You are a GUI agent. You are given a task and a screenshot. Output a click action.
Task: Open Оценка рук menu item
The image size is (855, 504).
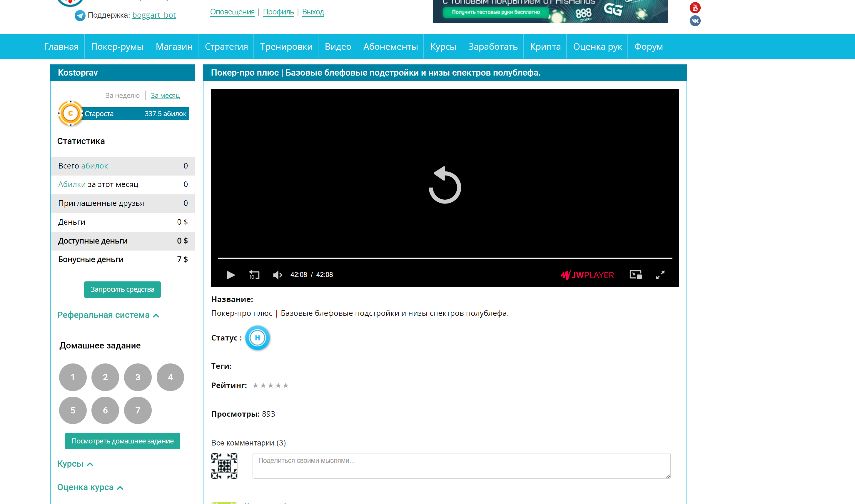[597, 46]
